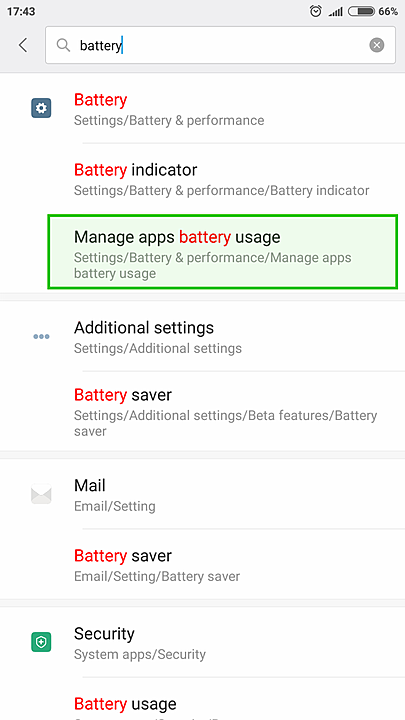Tap the battery status bar icon
405x720 pixels.
click(x=361, y=11)
